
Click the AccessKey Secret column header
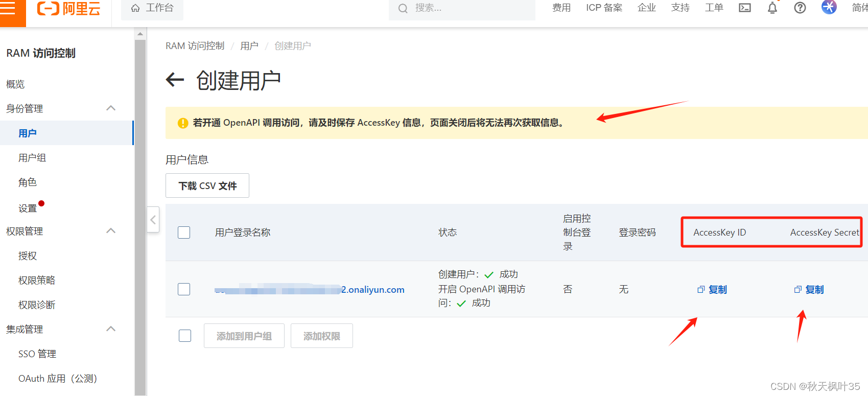825,232
